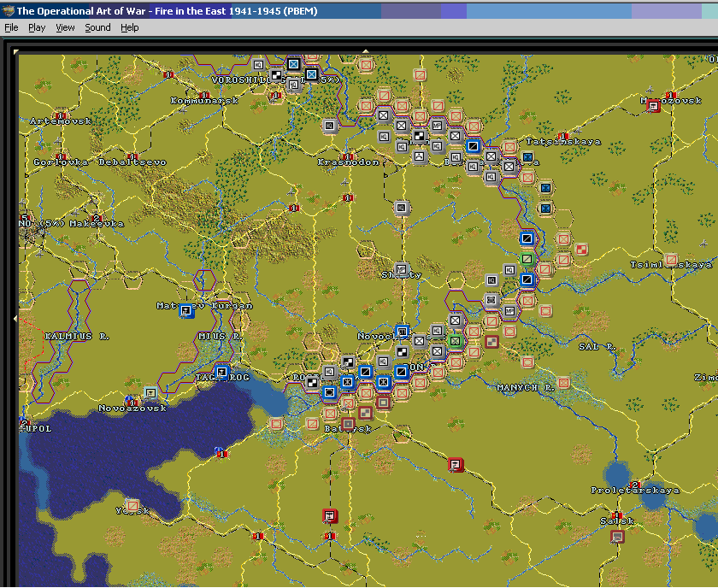
Task: Click the scroll-up arrow on the map's top edge
Action: pyautogui.click(x=366, y=51)
